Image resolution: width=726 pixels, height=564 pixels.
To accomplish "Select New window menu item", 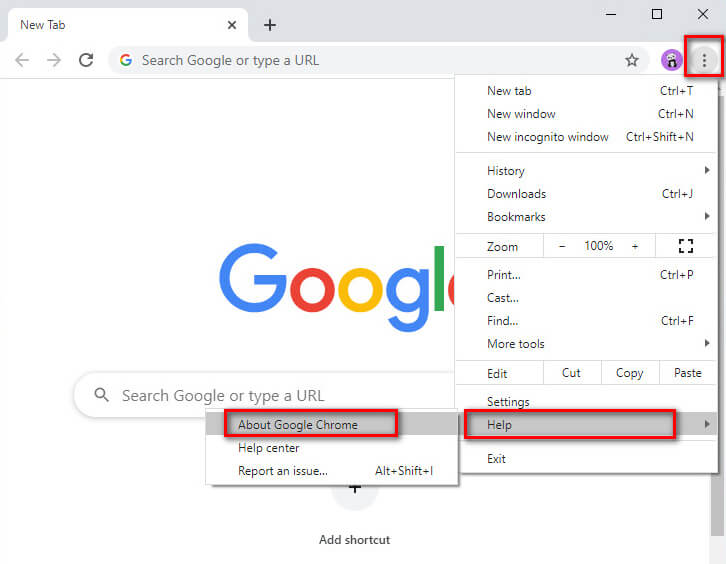I will tap(586, 114).
